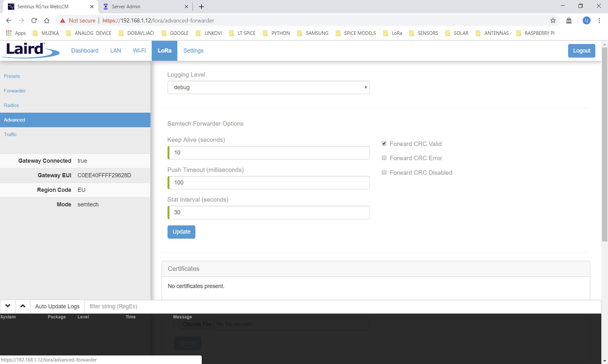Viewport: 608px width, 364px height.
Task: Check Forward CRC Disabled
Action: [x=384, y=172]
